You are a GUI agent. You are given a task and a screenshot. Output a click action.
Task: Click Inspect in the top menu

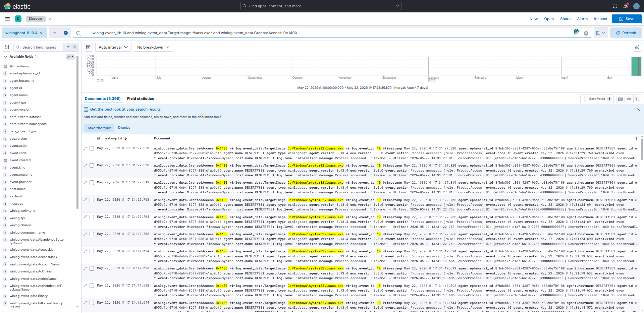[600, 19]
